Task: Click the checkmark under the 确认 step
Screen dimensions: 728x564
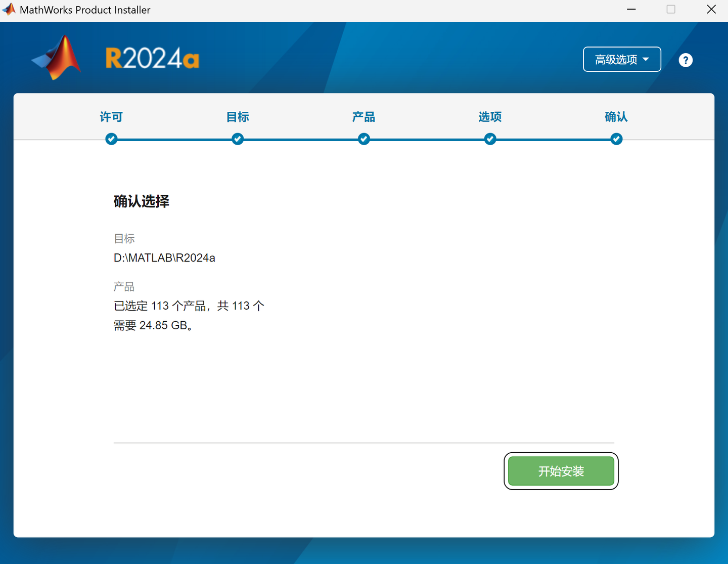Action: [616, 139]
